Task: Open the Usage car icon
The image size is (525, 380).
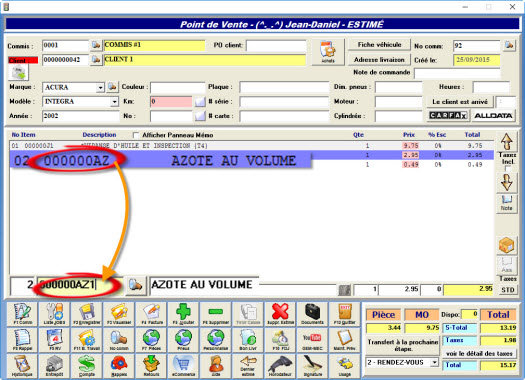Action: 345,366
